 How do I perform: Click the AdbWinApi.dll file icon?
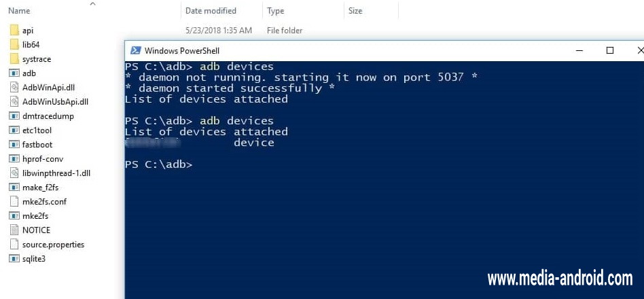[14, 88]
